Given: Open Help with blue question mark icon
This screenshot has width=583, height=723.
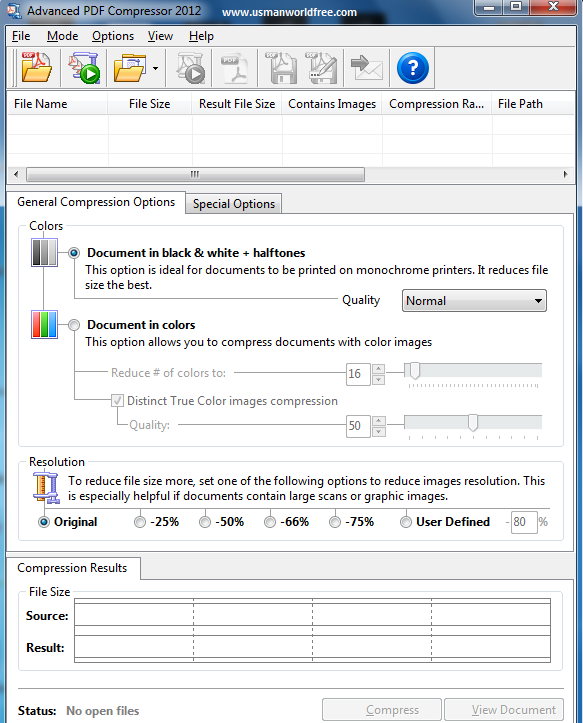Looking at the screenshot, I should [x=412, y=68].
